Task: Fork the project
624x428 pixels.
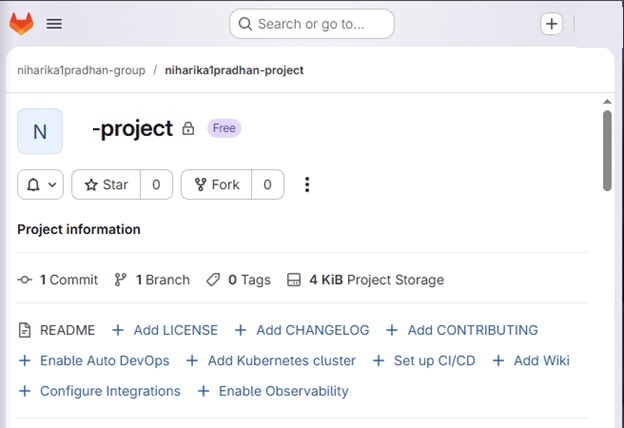Action: 216,185
